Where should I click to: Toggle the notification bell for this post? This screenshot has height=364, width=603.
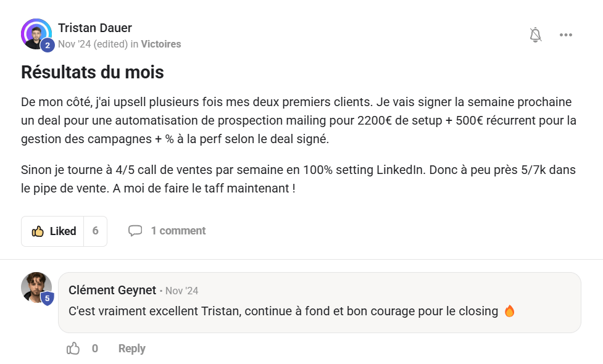click(535, 35)
